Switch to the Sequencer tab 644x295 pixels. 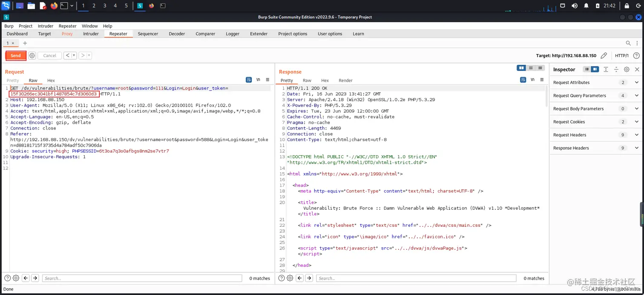[148, 34]
